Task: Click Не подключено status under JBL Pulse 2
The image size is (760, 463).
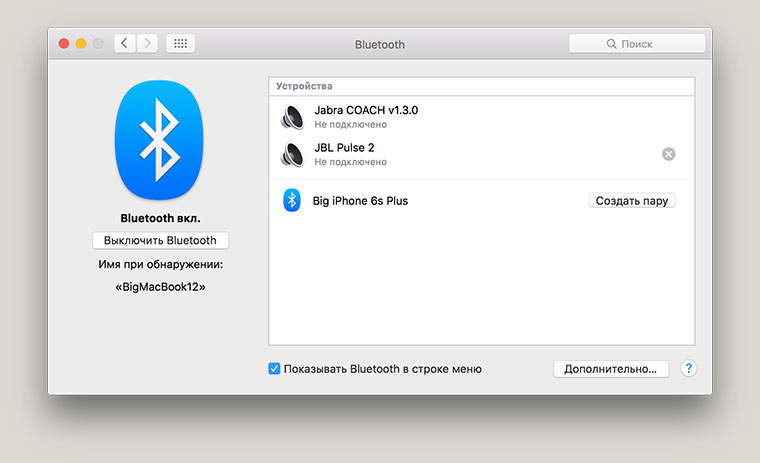Action: 350,162
